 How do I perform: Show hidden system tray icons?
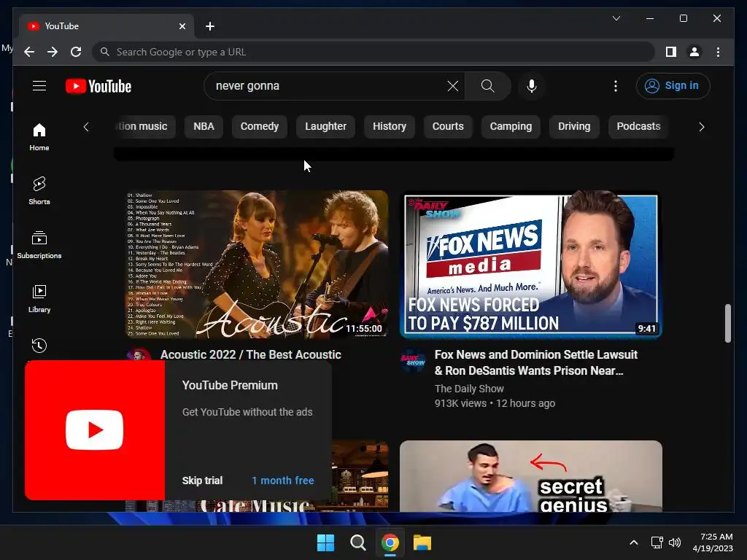tap(634, 542)
